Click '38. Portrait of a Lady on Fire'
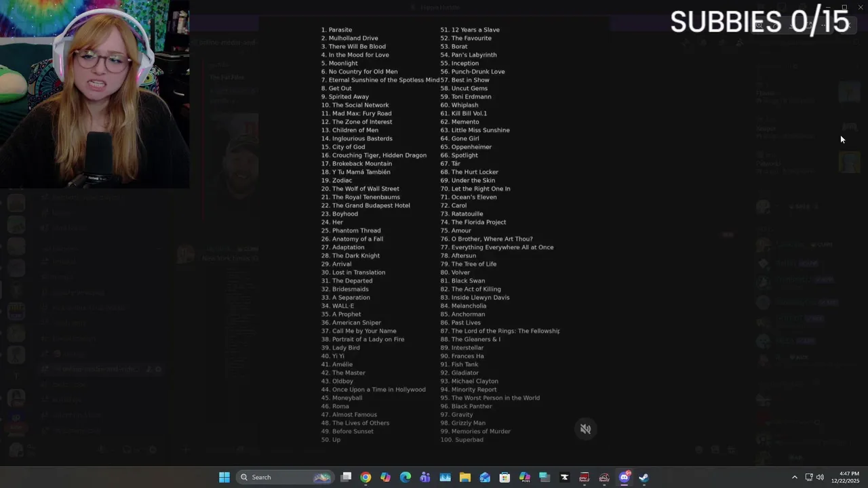Screen dimensions: 868x488 [x=362, y=339]
